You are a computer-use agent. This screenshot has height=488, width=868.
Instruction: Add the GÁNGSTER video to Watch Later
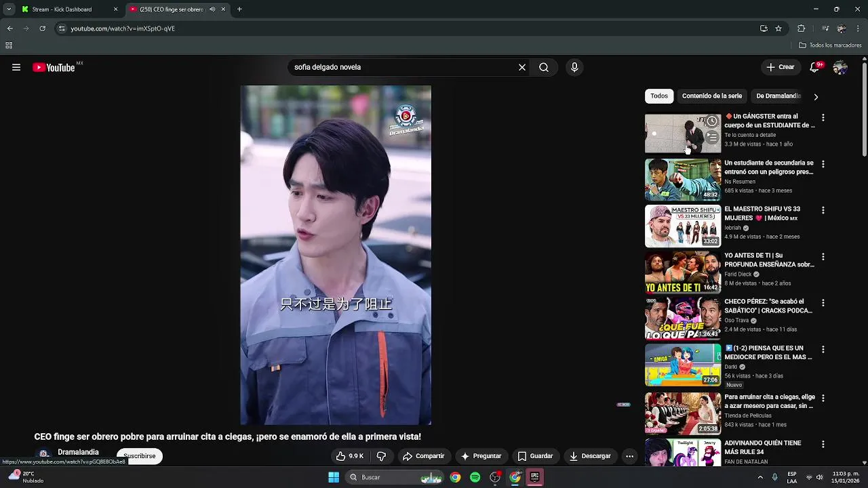(x=711, y=121)
